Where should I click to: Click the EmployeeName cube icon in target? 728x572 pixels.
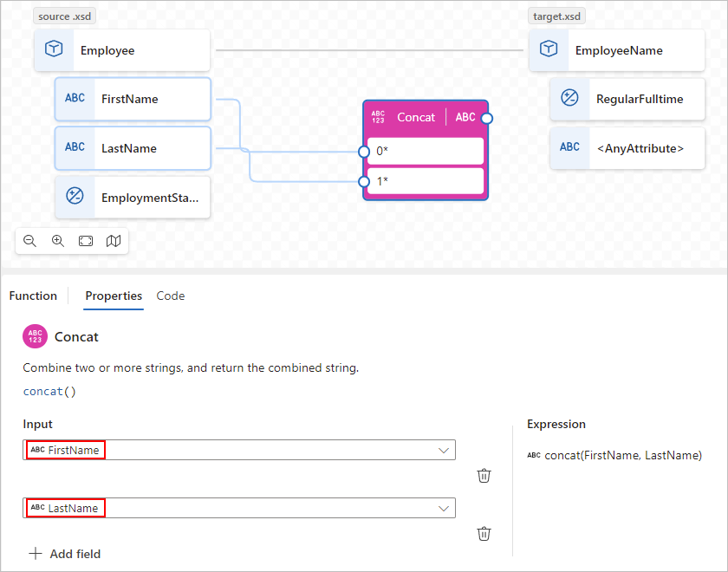point(549,49)
